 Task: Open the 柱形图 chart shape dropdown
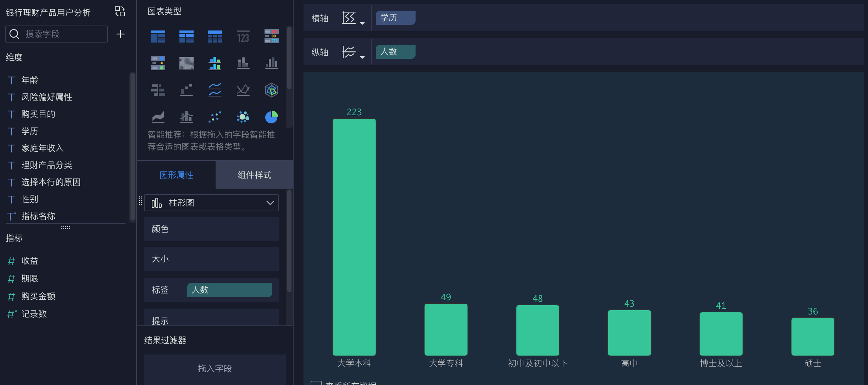[211, 203]
